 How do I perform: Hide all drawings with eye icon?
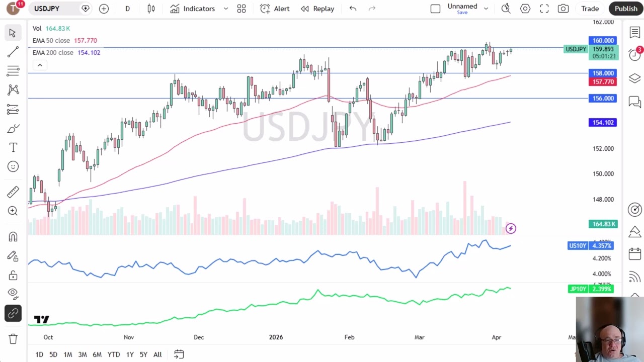click(x=13, y=293)
